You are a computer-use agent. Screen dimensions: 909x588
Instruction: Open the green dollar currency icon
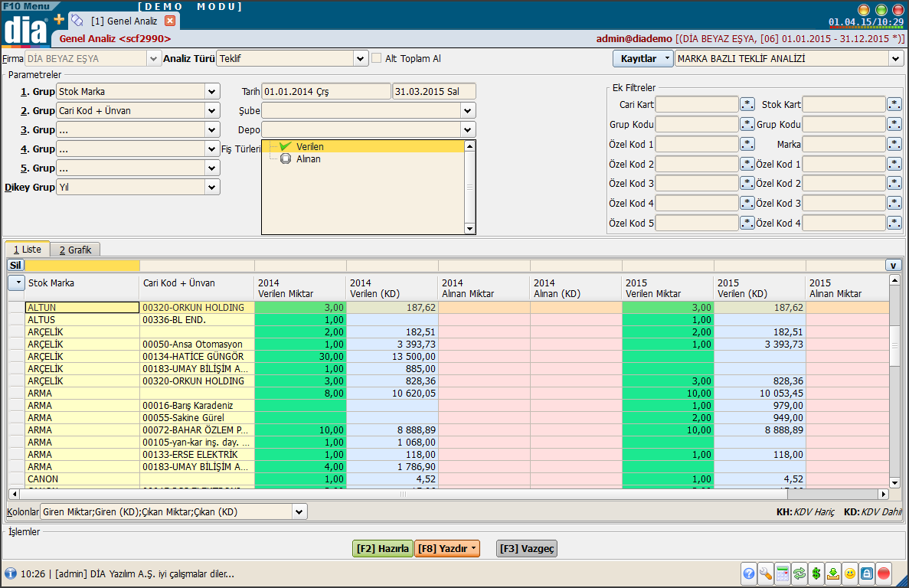pyautogui.click(x=816, y=573)
